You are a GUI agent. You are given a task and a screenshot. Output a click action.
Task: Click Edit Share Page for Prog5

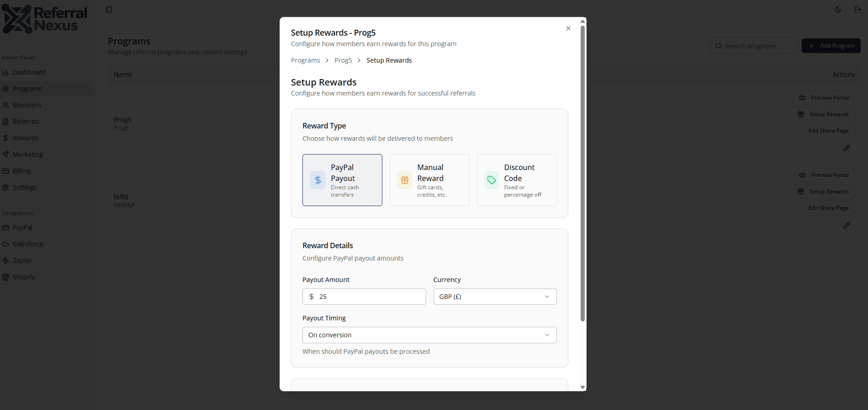click(x=828, y=131)
